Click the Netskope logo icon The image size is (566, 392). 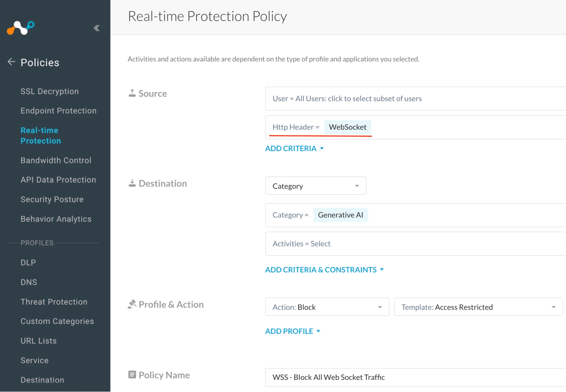[x=21, y=28]
